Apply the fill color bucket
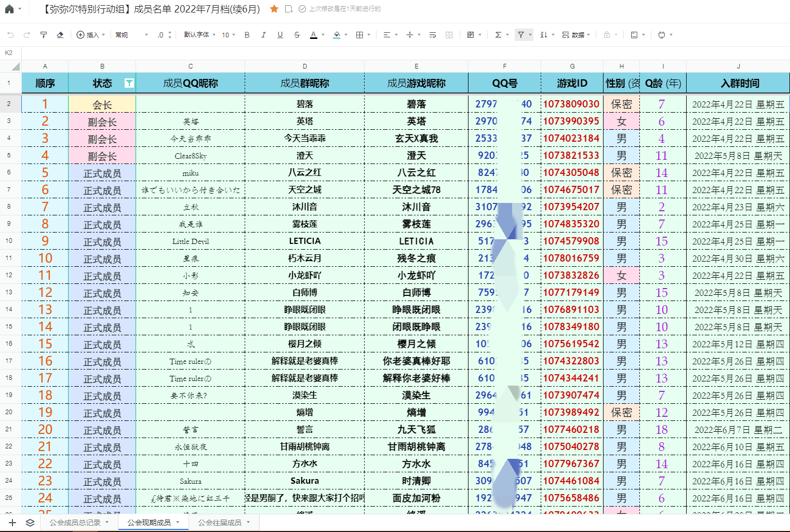790x532 pixels. coord(337,35)
